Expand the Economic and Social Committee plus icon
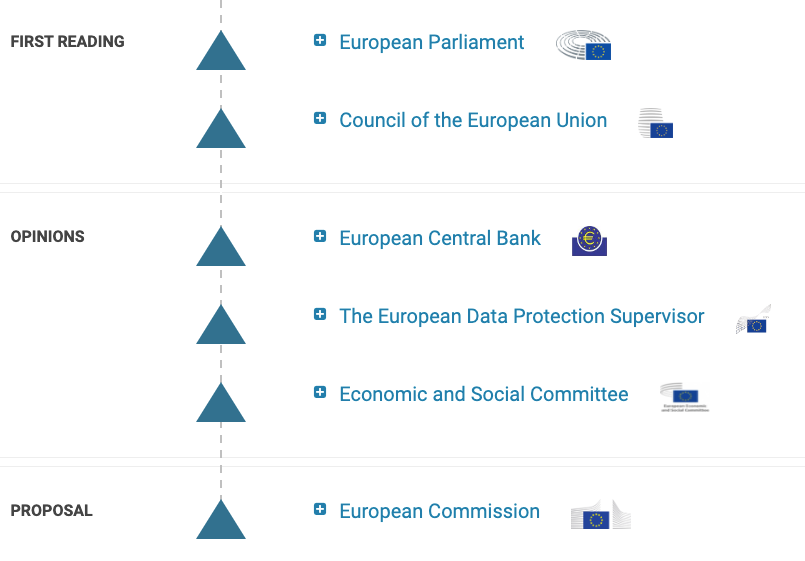 [x=320, y=393]
